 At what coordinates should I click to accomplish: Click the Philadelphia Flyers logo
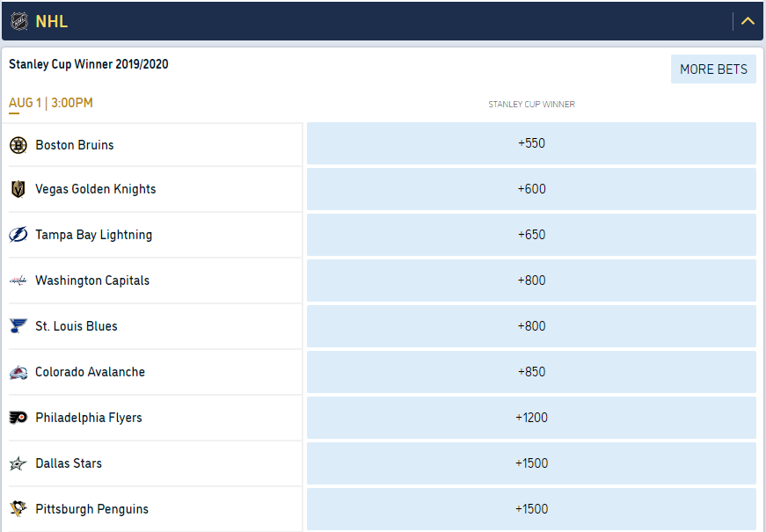pyautogui.click(x=18, y=418)
